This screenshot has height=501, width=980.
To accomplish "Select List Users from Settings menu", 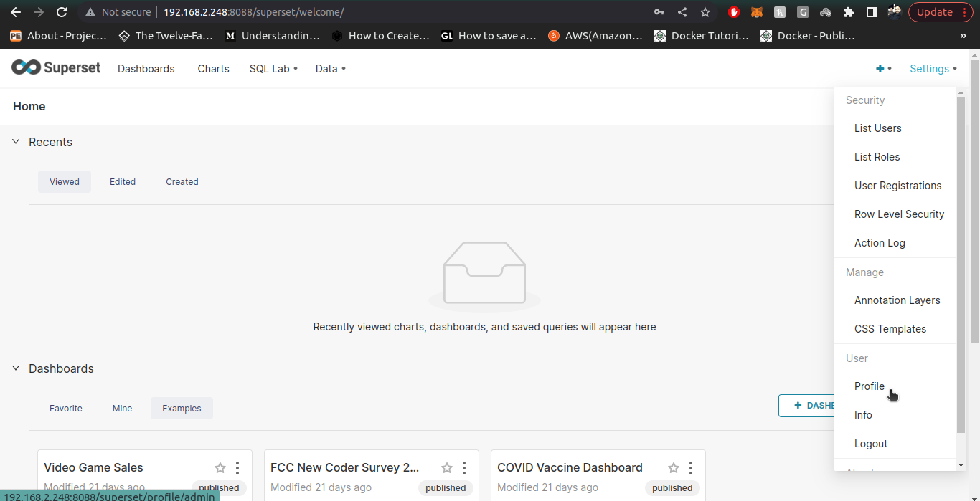I will [x=877, y=128].
